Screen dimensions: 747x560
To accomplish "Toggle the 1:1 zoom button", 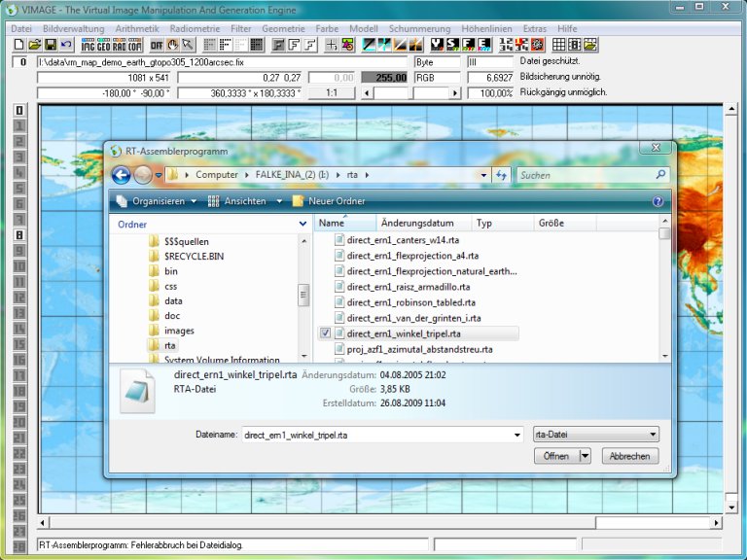I will pos(332,92).
